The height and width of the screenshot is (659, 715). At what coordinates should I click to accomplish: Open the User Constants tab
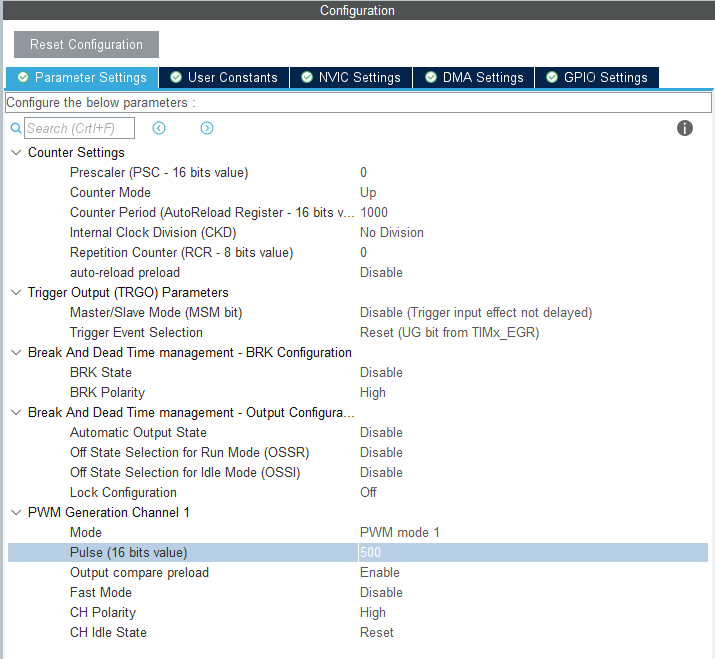click(224, 78)
